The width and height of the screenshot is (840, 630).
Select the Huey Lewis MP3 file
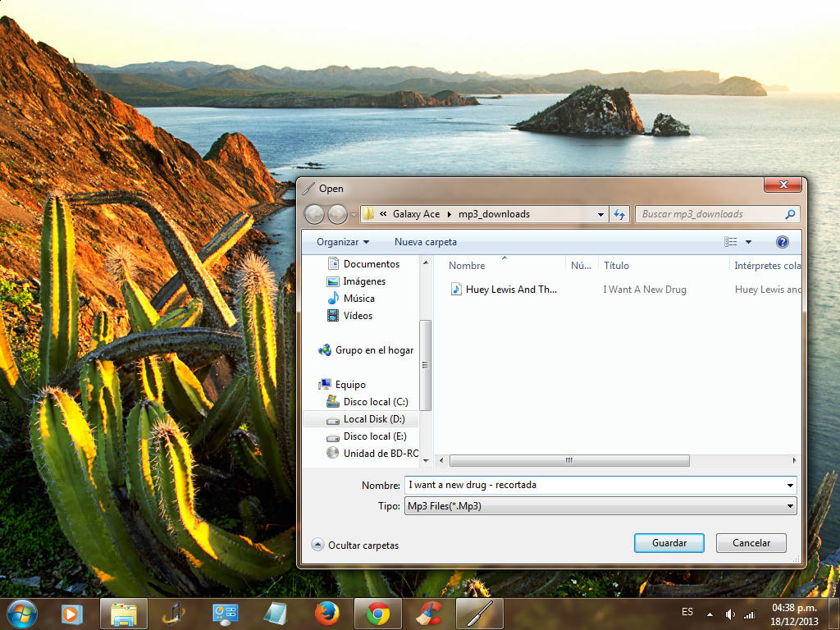pos(510,290)
